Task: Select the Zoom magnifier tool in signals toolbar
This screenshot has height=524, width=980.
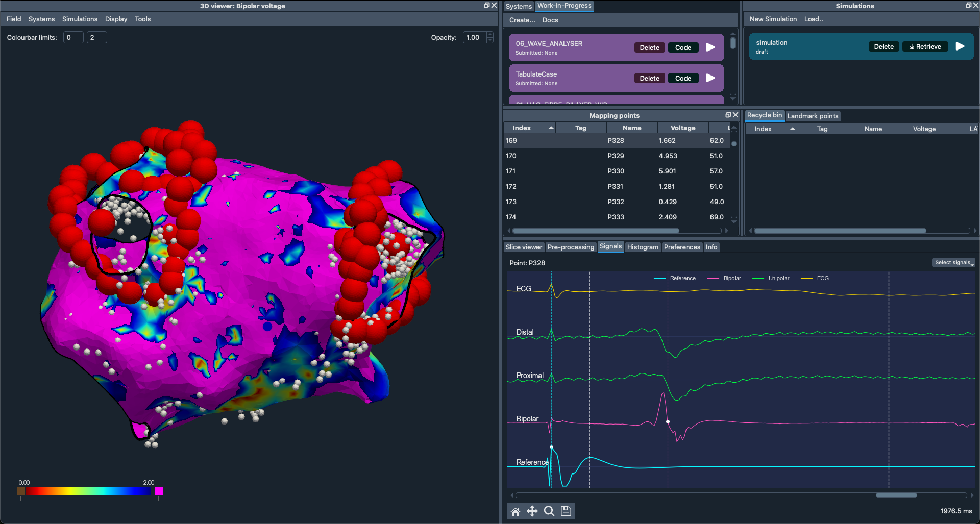Action: [x=549, y=511]
